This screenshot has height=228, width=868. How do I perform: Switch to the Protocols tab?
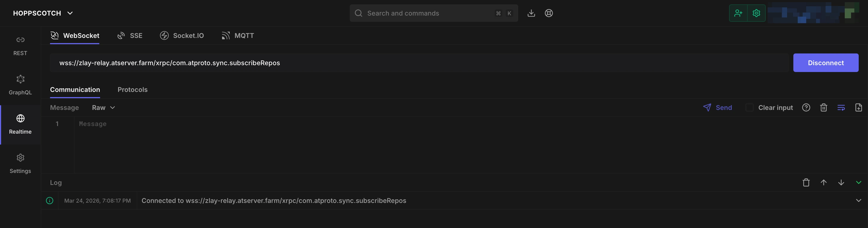[132, 90]
